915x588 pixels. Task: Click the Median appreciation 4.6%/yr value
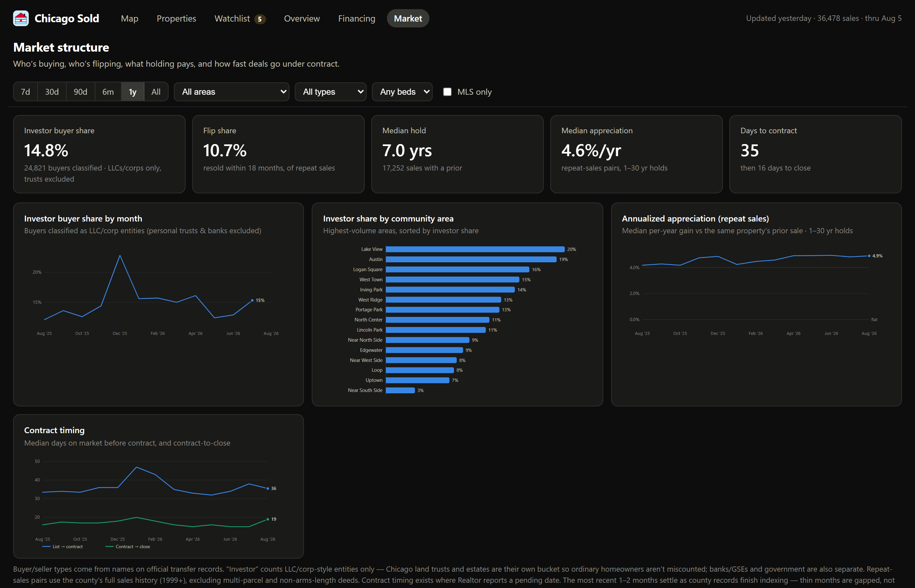(591, 151)
